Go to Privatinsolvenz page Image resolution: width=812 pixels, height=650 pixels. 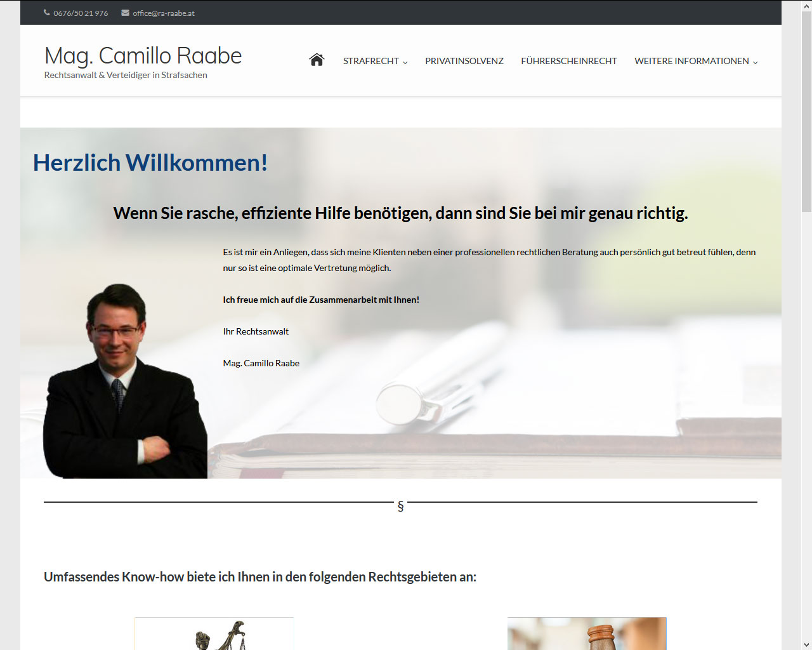pos(464,61)
